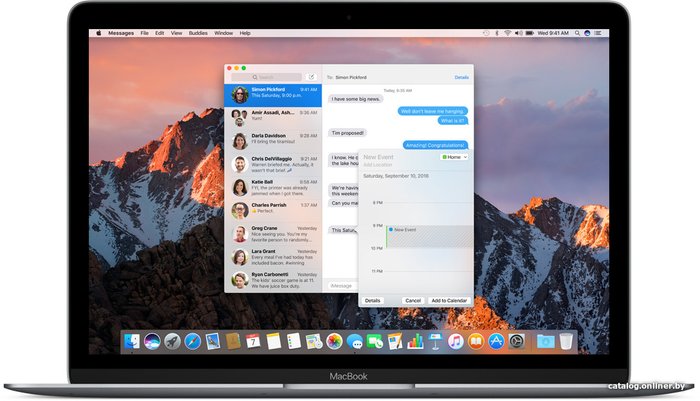Open Calendar icon in the Dock
700x401 pixels.
coord(253,342)
